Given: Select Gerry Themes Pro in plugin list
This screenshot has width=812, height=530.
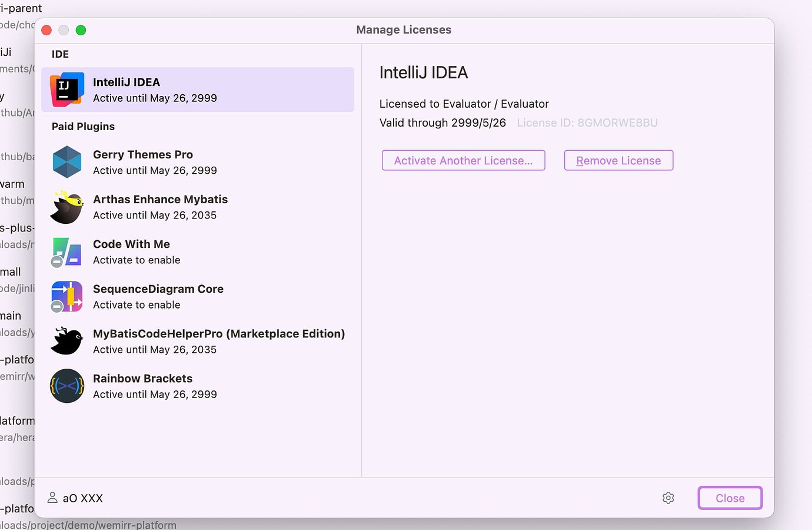Looking at the screenshot, I should [x=198, y=162].
